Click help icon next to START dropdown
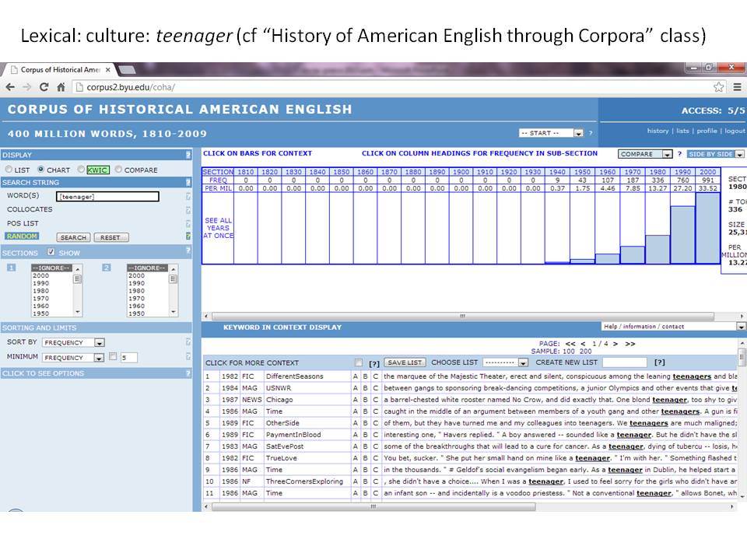Screen dimensions: 747x560 591,133
